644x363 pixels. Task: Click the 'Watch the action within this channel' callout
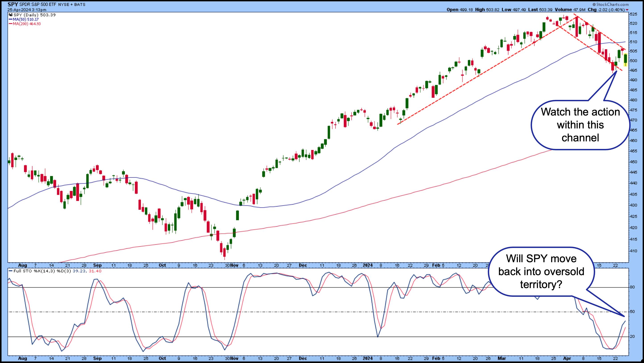pyautogui.click(x=580, y=125)
